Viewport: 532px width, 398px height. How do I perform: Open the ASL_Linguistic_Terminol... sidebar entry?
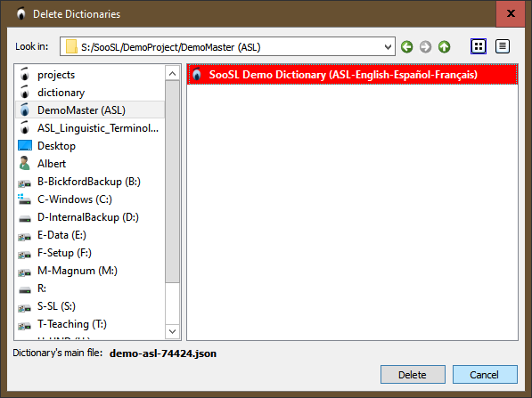point(90,128)
